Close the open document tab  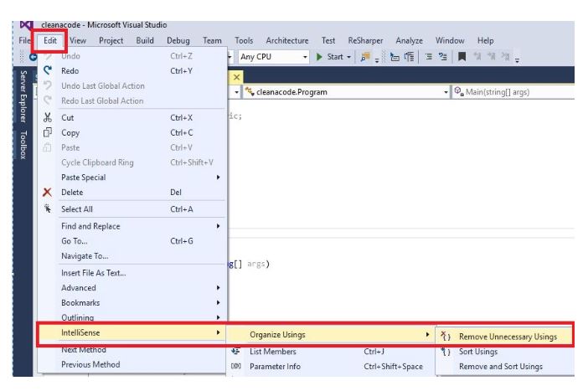235,76
